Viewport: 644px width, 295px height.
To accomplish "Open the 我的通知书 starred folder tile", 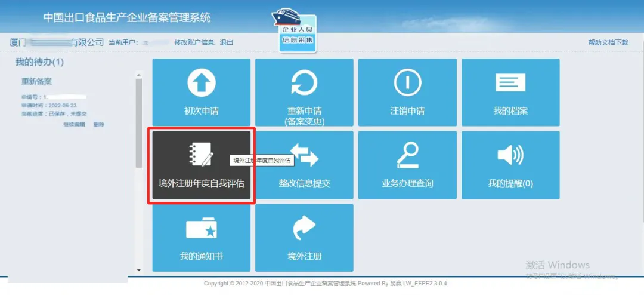I will [202, 238].
